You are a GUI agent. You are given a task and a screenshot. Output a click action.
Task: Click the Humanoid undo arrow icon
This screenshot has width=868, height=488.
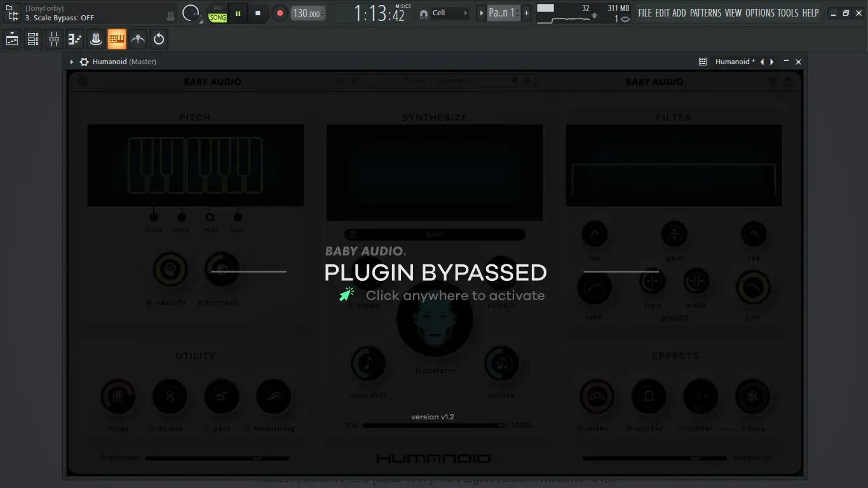788,81
